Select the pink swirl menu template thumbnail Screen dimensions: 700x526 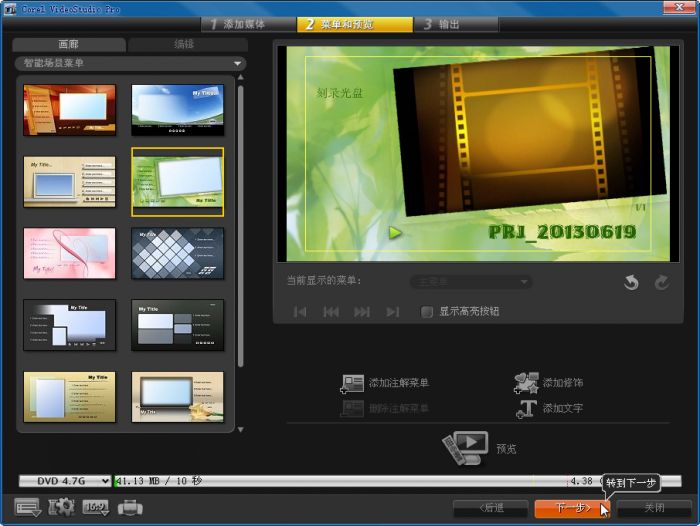click(70, 253)
